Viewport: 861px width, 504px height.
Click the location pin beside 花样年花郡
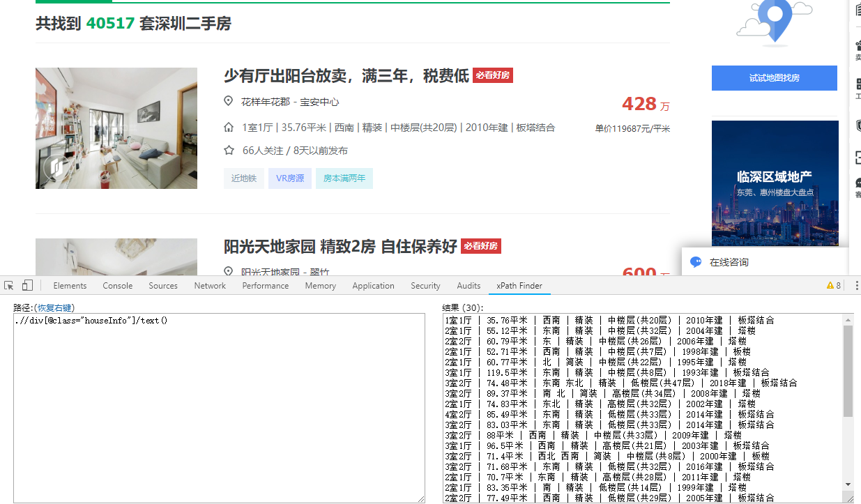coord(228,102)
